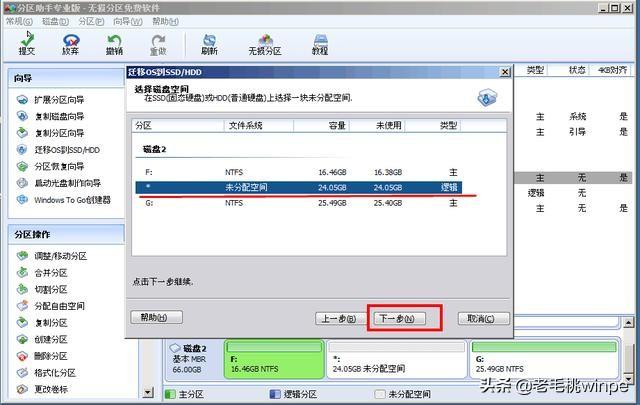
Task: Open the 无损分区 toolbar icon
Action: click(x=265, y=44)
